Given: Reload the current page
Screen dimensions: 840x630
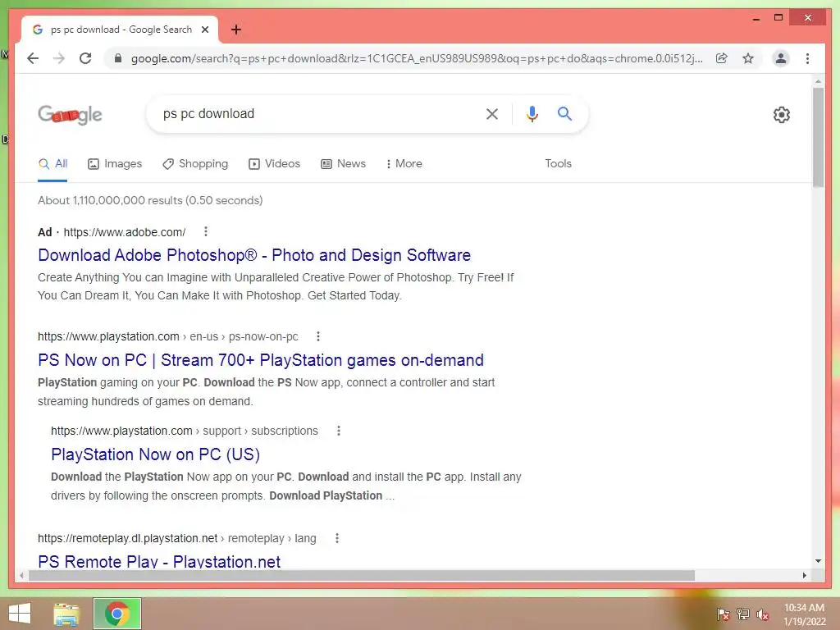Looking at the screenshot, I should pos(85,58).
